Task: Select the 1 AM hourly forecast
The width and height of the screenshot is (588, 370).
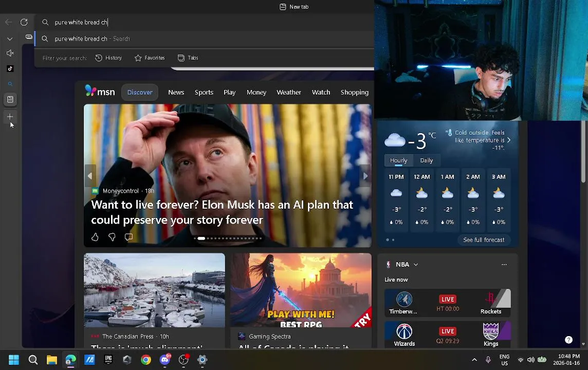Action: point(447,200)
